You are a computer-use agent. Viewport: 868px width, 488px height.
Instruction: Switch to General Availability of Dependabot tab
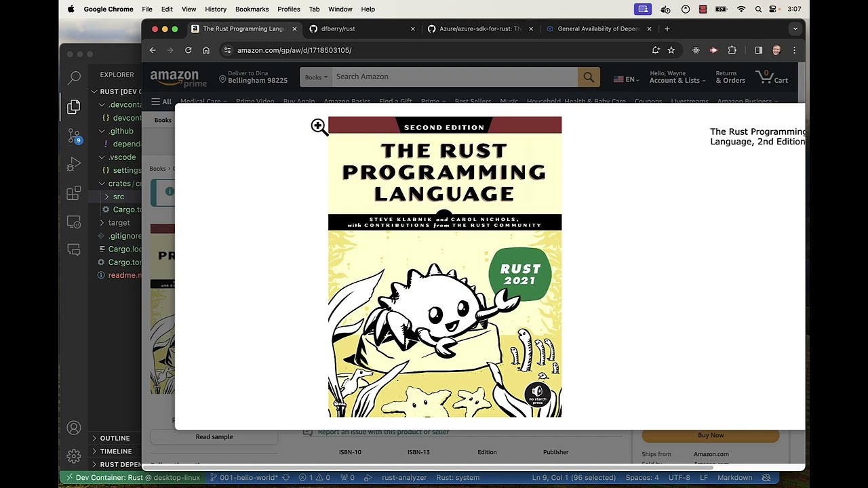tap(599, 29)
